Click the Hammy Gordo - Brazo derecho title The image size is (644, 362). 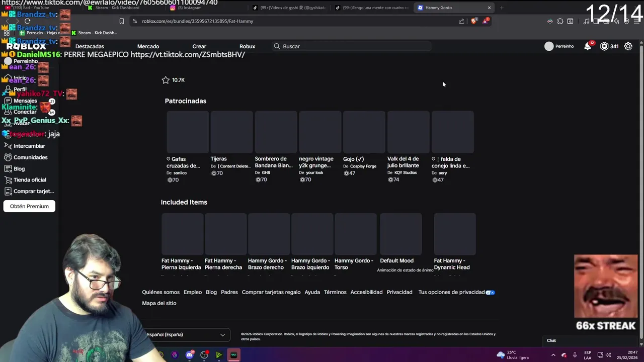coord(267,264)
